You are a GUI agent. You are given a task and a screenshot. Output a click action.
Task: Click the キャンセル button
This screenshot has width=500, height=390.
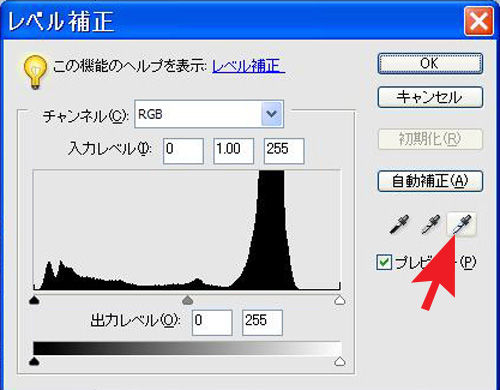click(430, 97)
